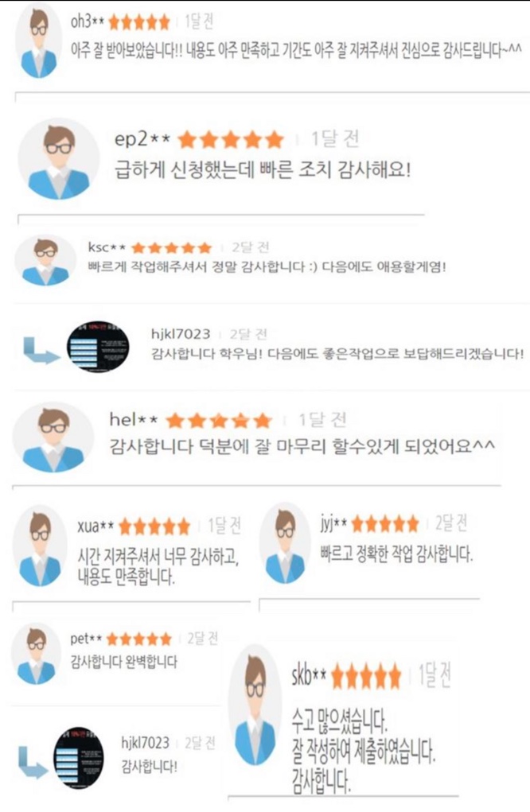Open seller thumbnail next to first hjkl7023 reply
The height and width of the screenshot is (812, 530).
pos(98,347)
